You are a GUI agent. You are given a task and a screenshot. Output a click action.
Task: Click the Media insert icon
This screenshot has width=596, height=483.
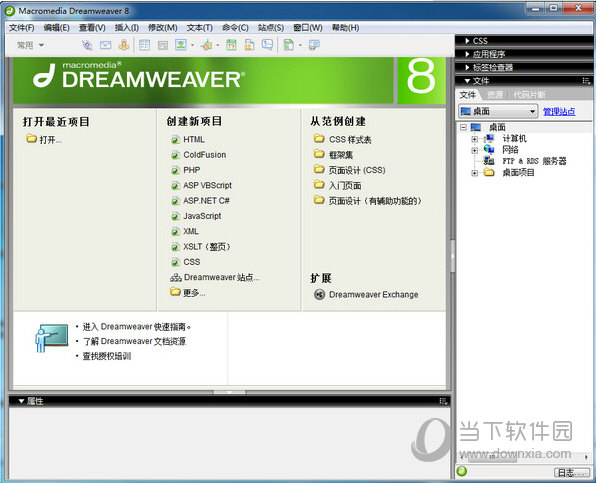[207, 45]
